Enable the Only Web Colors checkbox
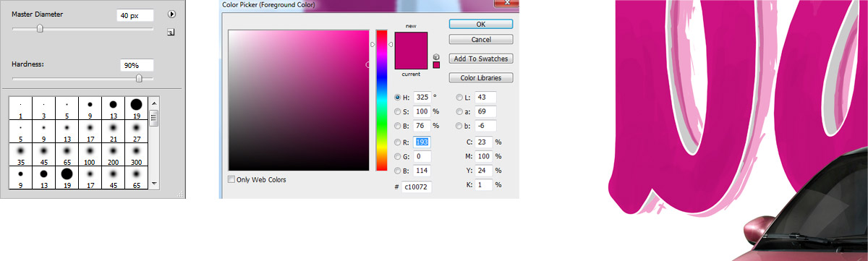This screenshot has width=868, height=261. [x=231, y=179]
